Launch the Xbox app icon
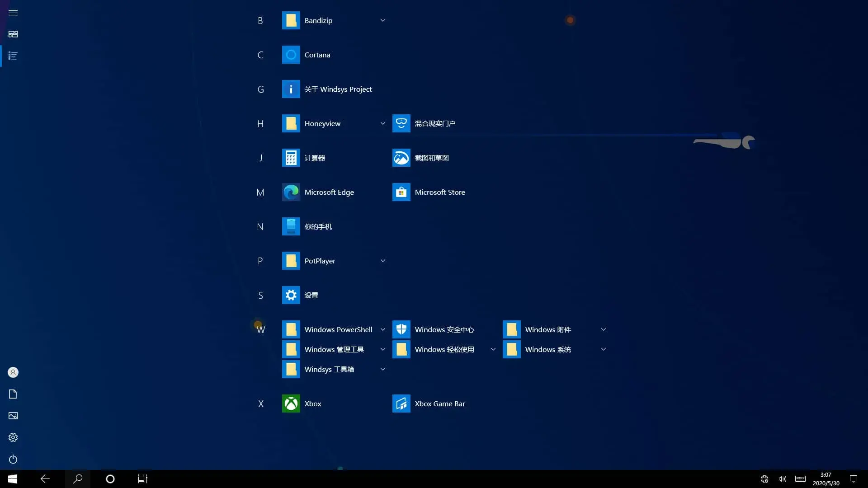868x488 pixels. coord(291,404)
